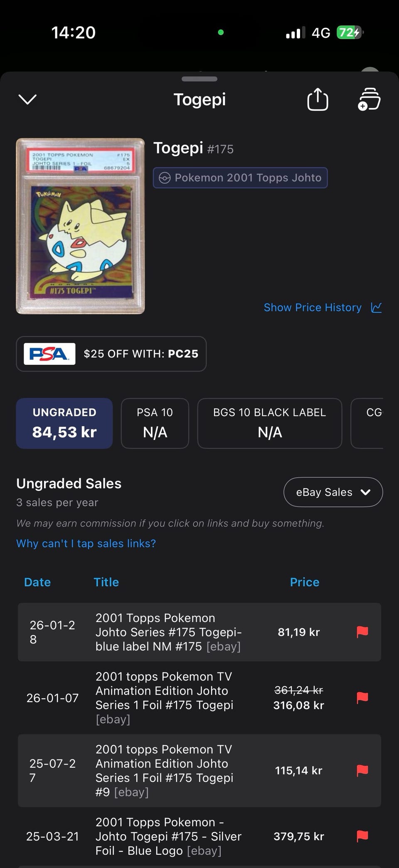The width and height of the screenshot is (399, 868).
Task: Tap the Show Price History link
Action: pyautogui.click(x=313, y=308)
